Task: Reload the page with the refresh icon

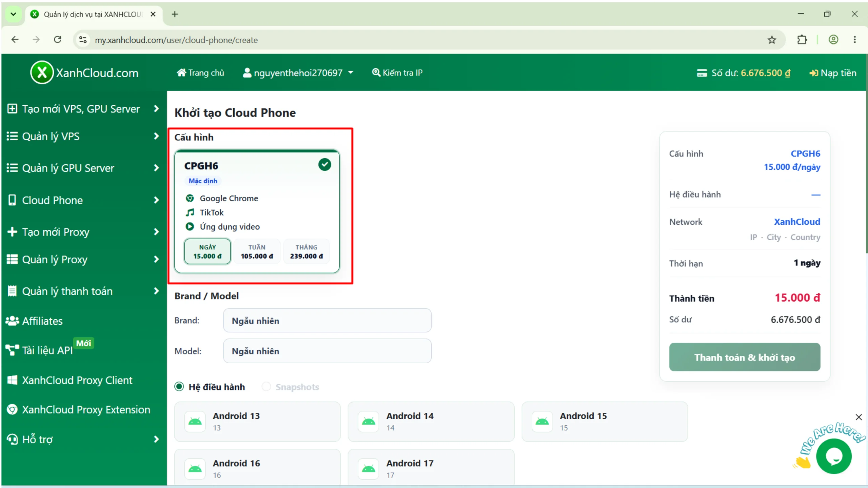Action: 58,40
